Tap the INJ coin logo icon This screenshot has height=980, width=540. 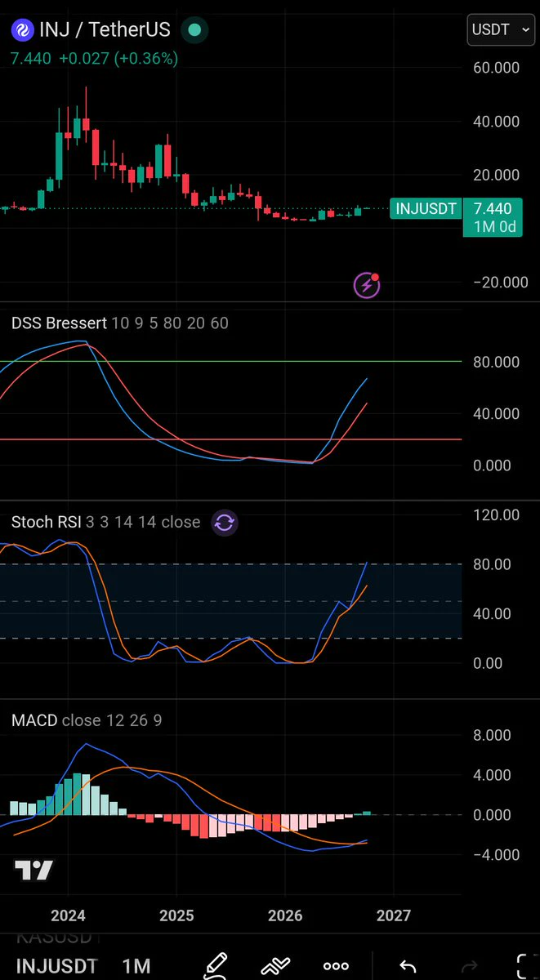21,30
